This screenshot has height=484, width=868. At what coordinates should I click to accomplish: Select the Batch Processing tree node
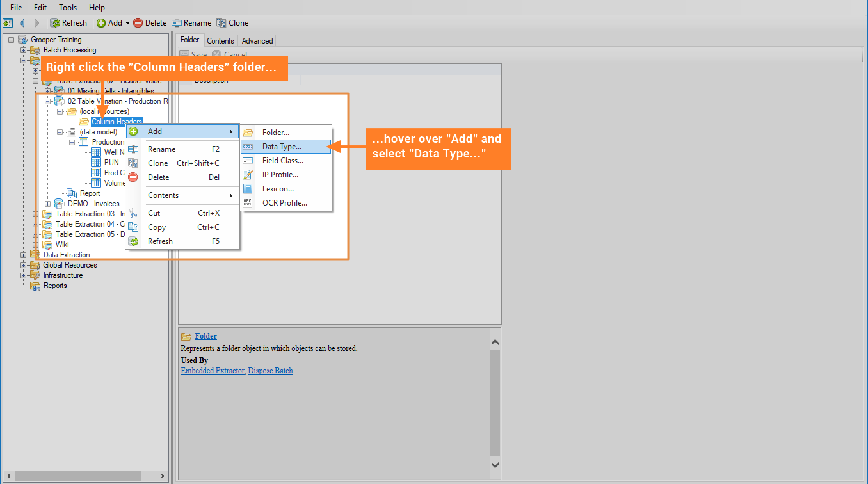tap(70, 50)
